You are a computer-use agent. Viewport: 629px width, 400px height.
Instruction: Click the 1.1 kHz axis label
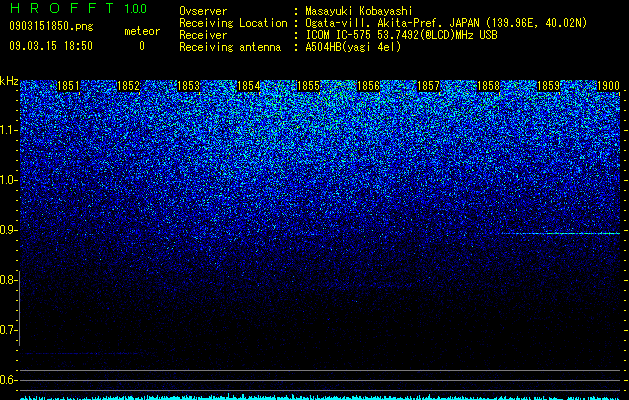pos(8,130)
